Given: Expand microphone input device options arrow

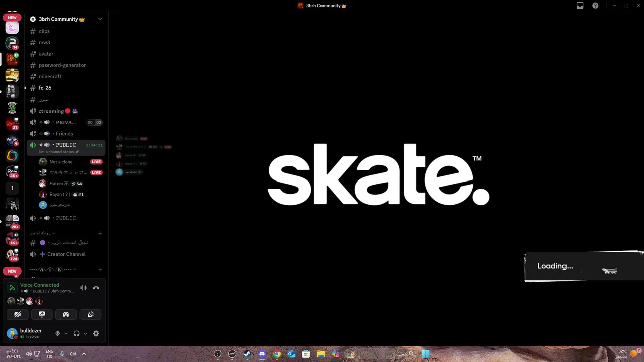Looking at the screenshot, I should (66, 334).
